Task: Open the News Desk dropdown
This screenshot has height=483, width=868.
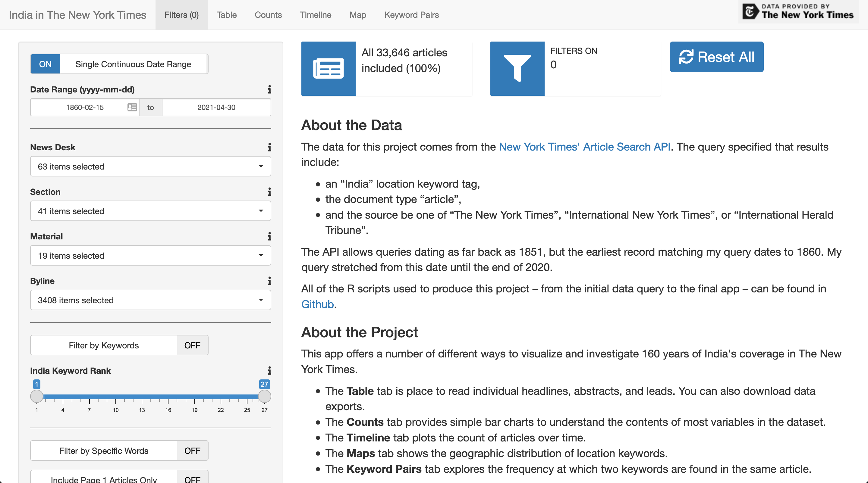Action: [x=151, y=166]
